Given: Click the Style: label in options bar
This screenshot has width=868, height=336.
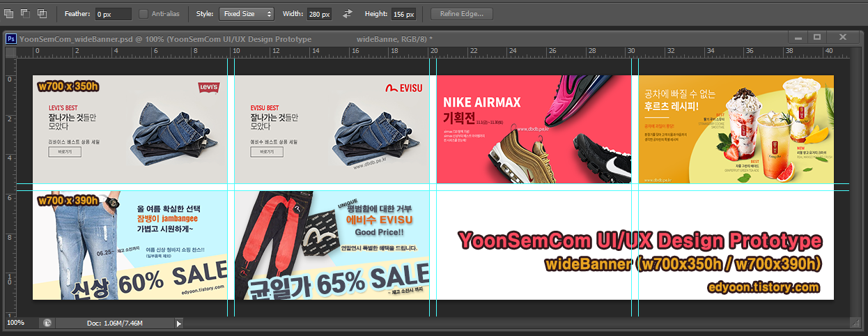Looking at the screenshot, I should 205,14.
